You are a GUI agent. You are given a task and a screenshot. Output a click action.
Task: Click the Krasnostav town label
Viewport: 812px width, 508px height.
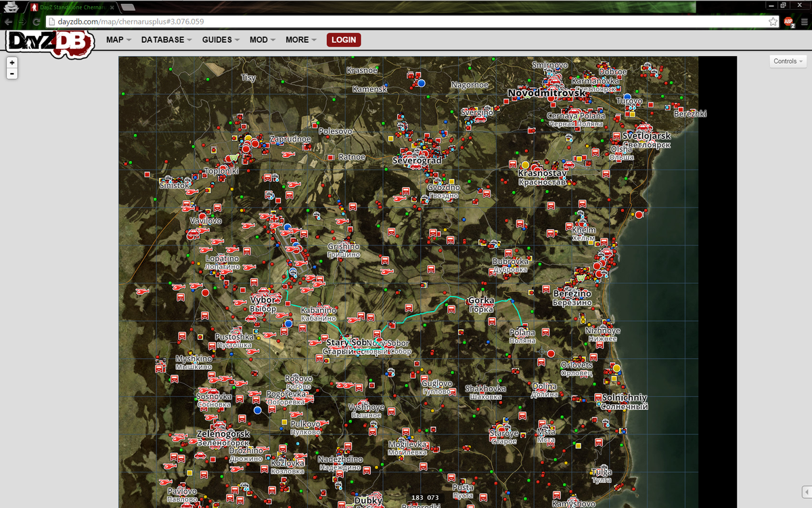tap(542, 173)
